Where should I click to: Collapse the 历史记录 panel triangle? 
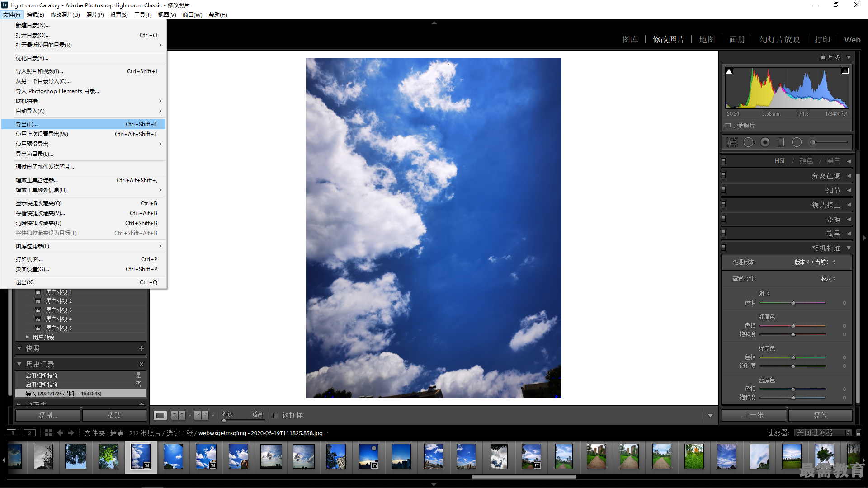pos(19,364)
